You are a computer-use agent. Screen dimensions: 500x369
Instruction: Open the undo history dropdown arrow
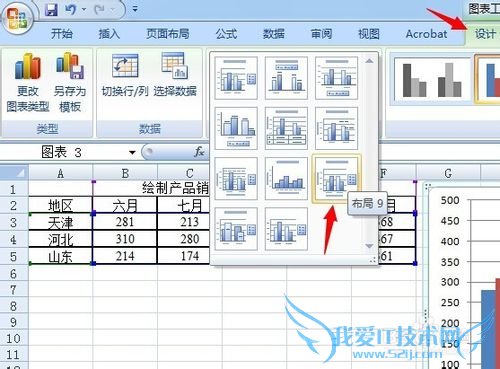[84, 10]
